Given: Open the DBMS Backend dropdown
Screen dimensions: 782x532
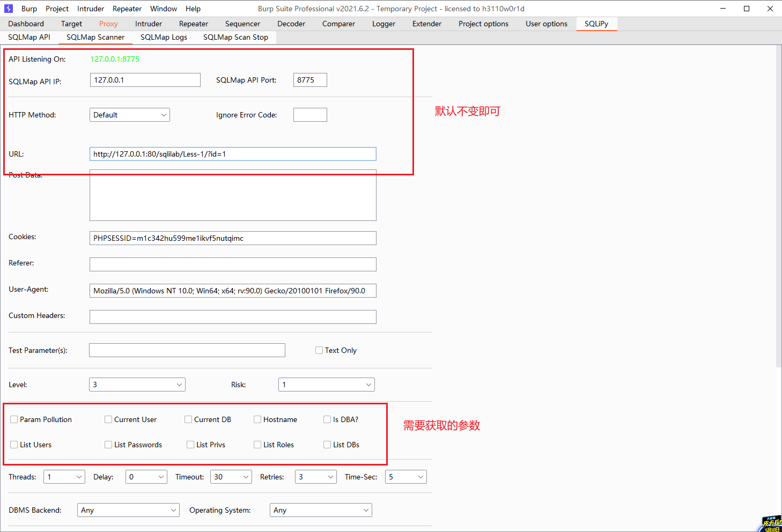Looking at the screenshot, I should click(x=128, y=510).
